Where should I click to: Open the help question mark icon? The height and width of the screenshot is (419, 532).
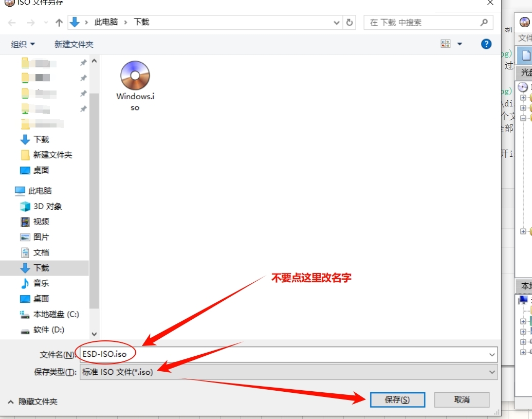coord(486,44)
